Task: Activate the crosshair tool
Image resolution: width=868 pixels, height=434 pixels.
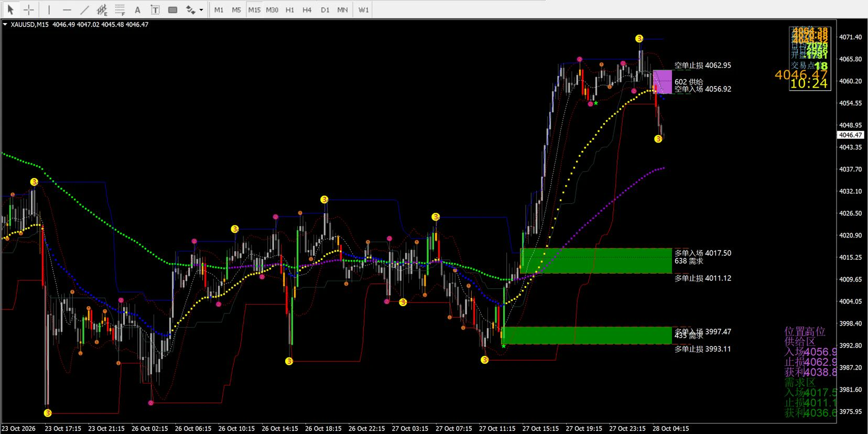Action: (29, 9)
